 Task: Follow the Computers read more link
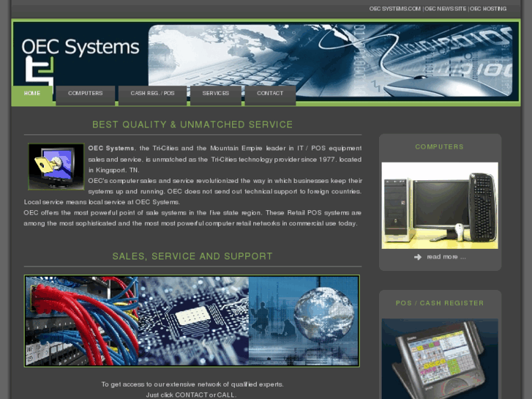coord(446,257)
